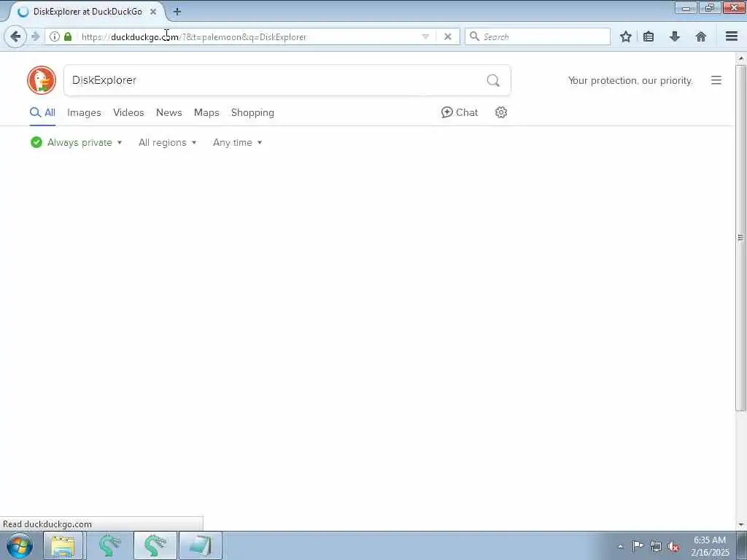Open the Windows Start menu orb
The image size is (747, 560).
click(x=20, y=545)
